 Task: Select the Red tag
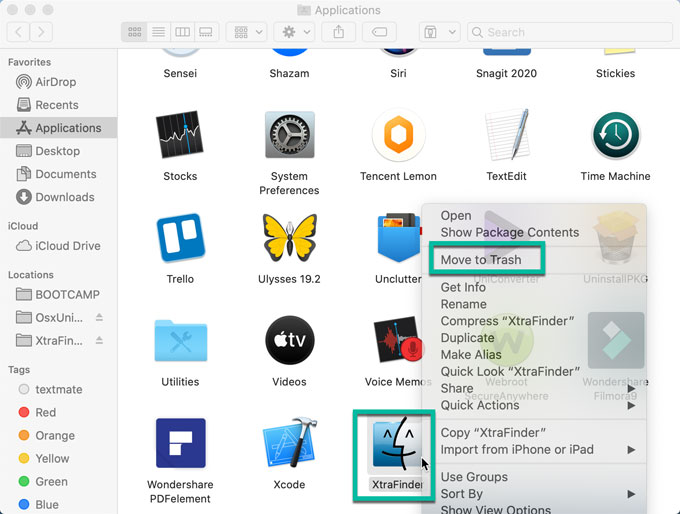pyautogui.click(x=59, y=413)
